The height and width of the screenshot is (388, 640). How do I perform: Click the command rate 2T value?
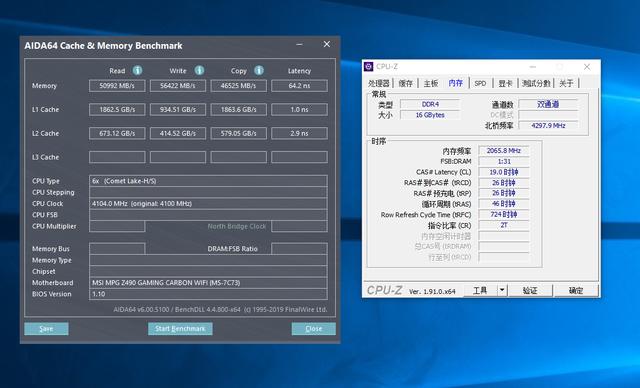click(x=504, y=225)
